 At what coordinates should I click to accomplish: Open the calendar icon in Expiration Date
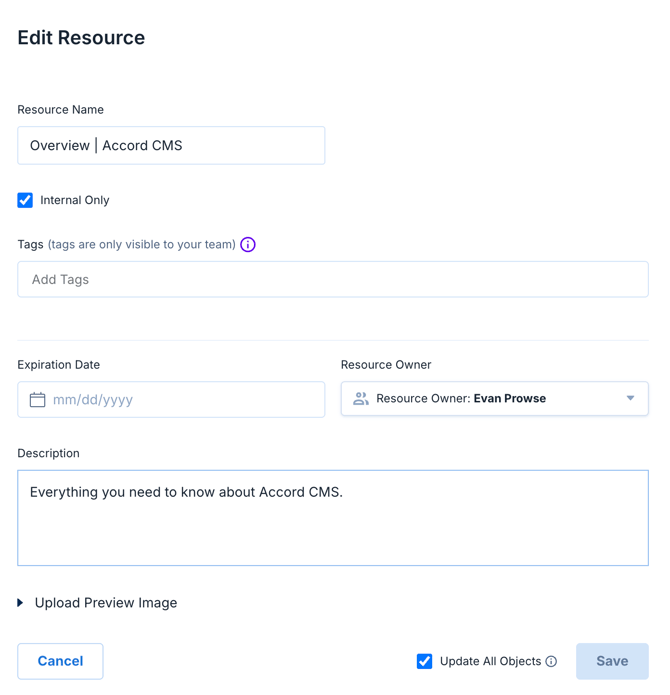point(37,400)
